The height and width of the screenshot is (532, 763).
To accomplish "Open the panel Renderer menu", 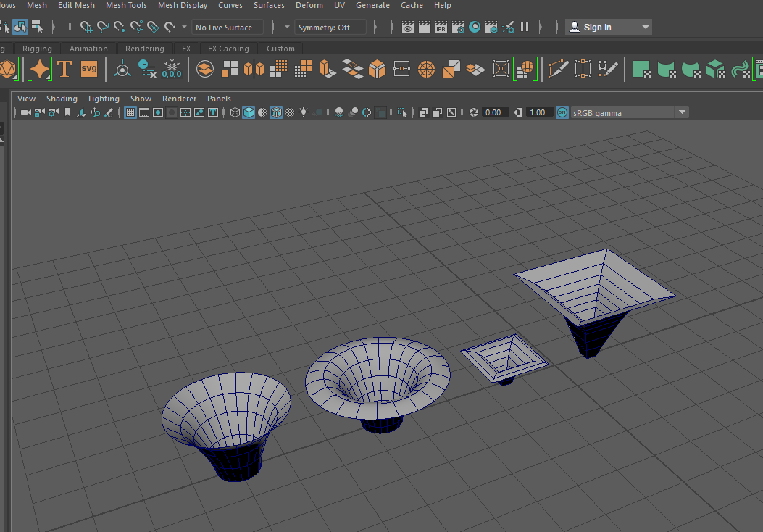I will [179, 99].
